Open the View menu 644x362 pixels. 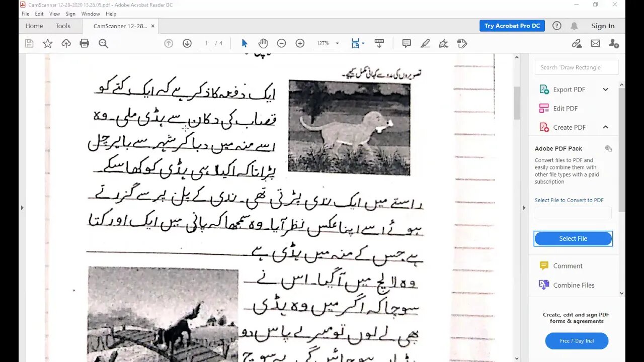[54, 14]
